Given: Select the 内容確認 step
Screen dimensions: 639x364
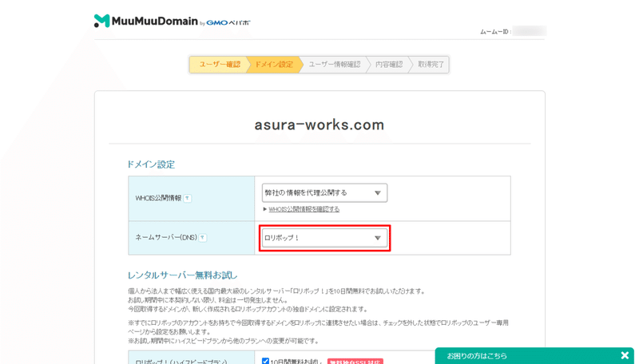Looking at the screenshot, I should (x=389, y=65).
